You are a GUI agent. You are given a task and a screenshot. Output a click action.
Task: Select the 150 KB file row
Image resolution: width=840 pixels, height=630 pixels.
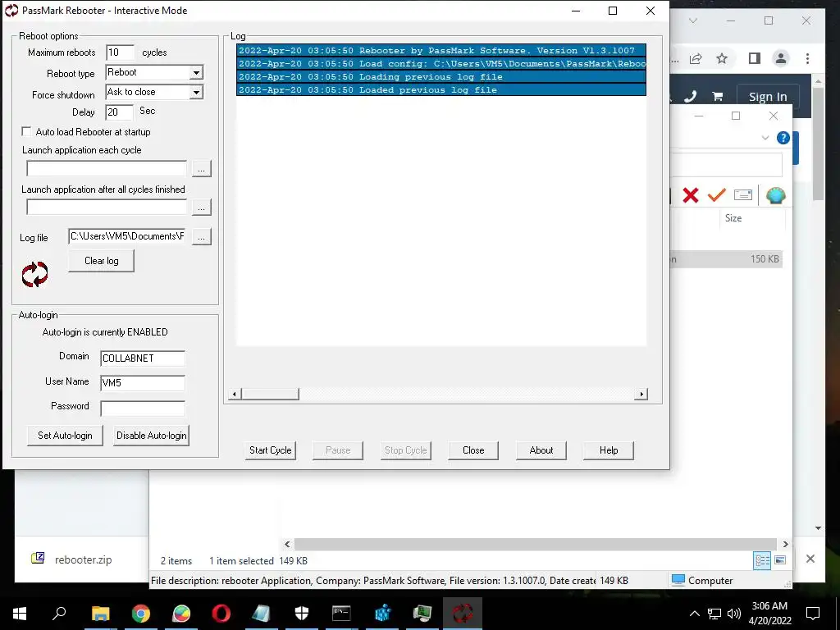coord(726,259)
